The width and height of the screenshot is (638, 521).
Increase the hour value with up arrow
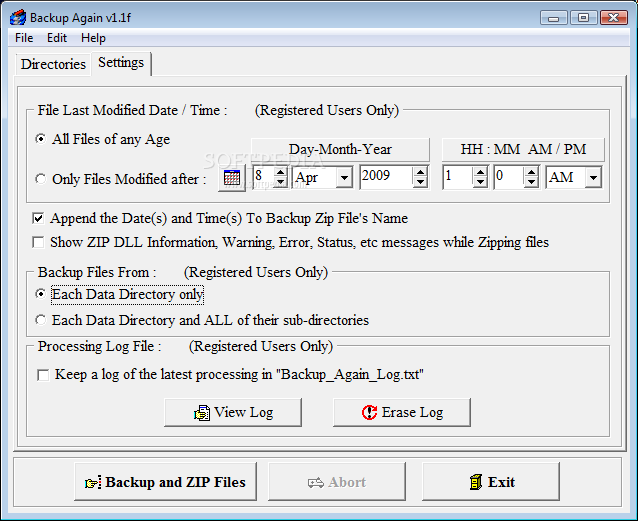click(x=480, y=173)
